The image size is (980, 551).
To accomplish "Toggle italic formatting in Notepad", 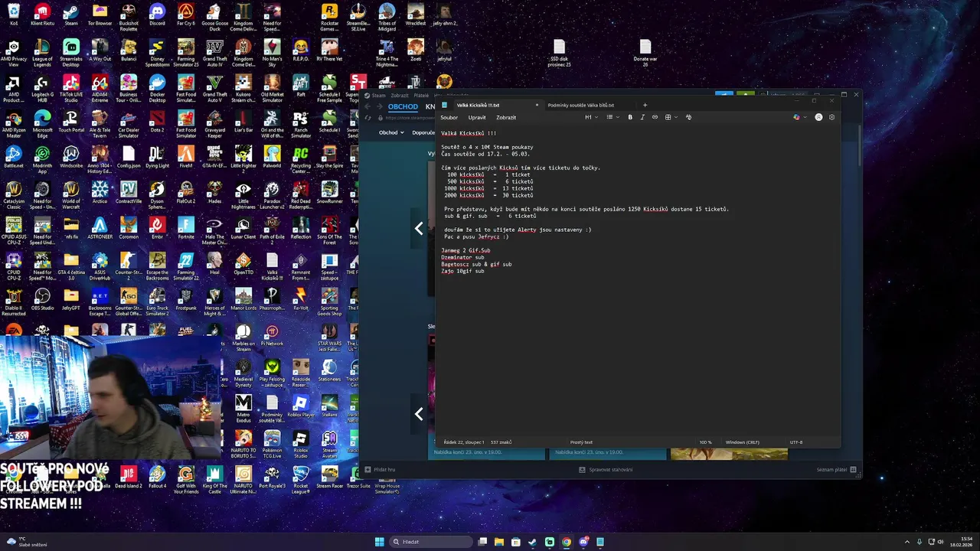I will pos(642,117).
